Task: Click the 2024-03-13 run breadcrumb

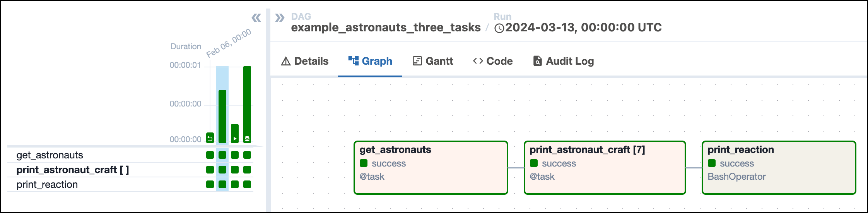Action: click(578, 27)
